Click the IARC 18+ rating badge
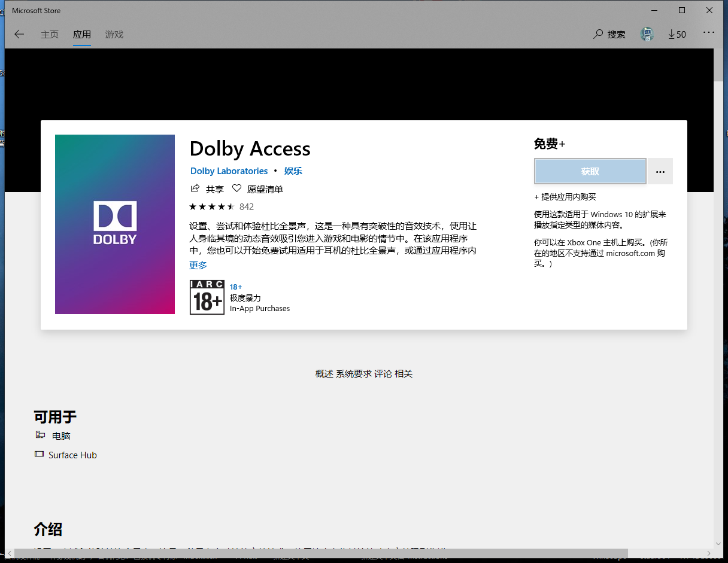Screen dimensions: 728x563 coord(207,297)
